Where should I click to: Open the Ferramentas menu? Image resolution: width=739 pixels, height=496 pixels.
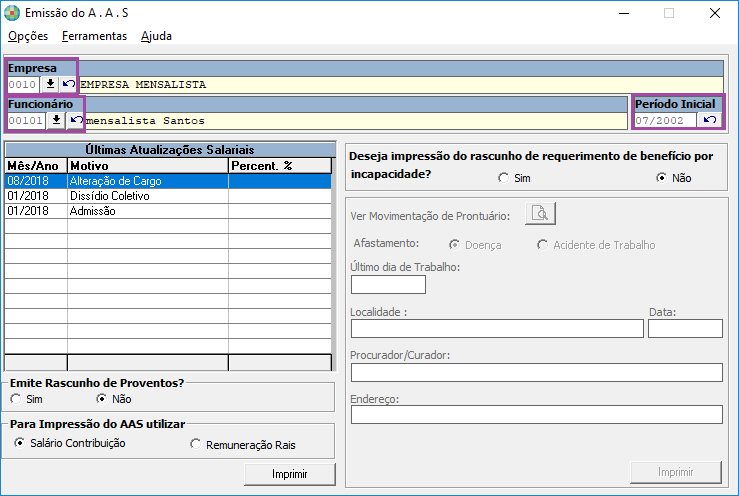click(94, 36)
